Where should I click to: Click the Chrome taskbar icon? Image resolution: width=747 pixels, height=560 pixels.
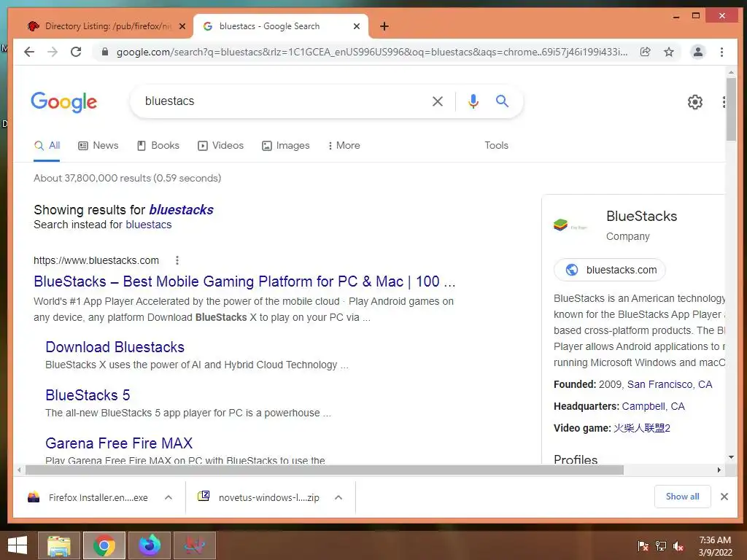point(104,545)
